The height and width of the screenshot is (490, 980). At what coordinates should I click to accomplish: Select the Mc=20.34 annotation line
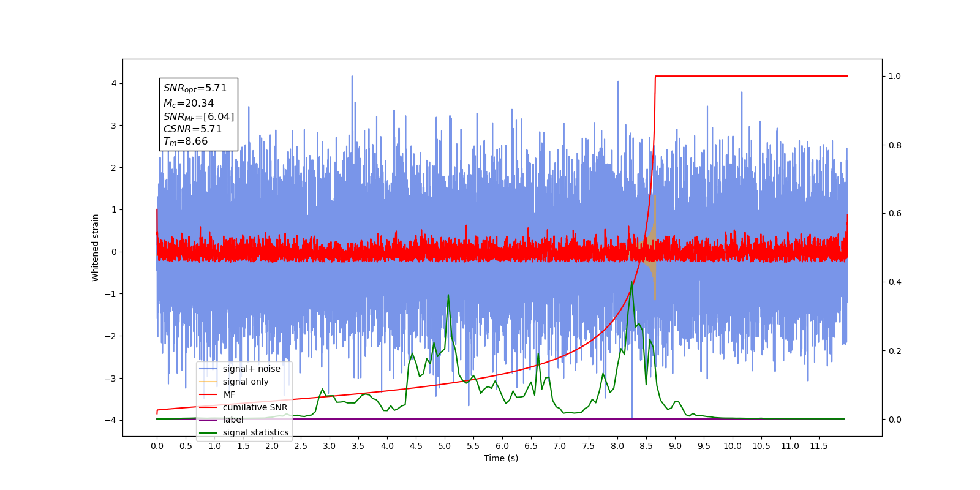[x=189, y=103]
